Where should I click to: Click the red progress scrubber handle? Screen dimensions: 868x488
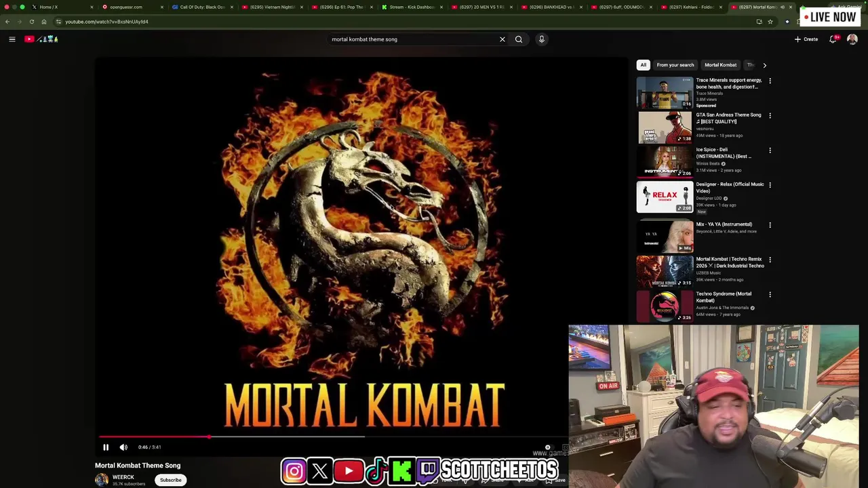(x=209, y=437)
